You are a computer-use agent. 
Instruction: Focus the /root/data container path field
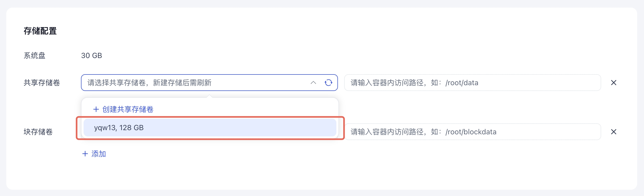pos(472,83)
